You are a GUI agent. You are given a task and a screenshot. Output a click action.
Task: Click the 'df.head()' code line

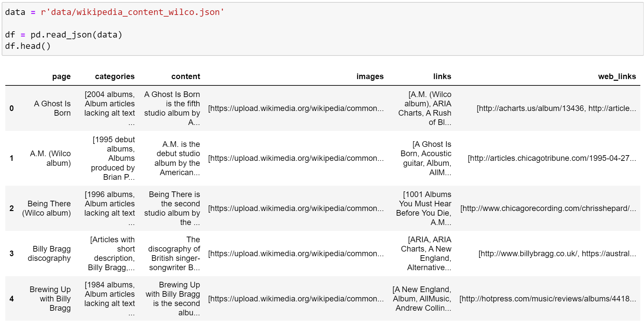click(28, 46)
